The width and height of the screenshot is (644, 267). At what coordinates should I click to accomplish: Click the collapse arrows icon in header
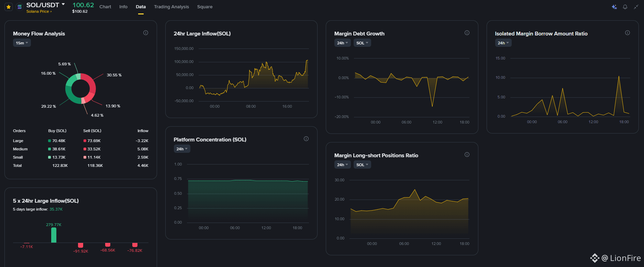(636, 7)
